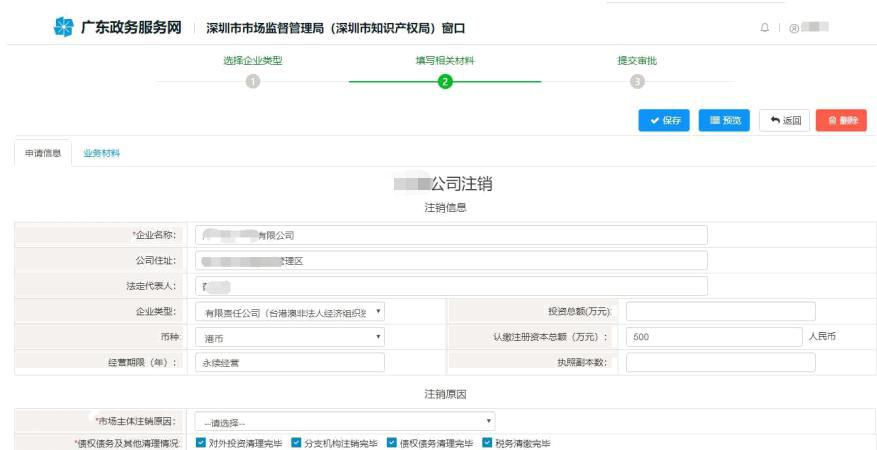
Task: Toggle 债权债务清理完毕 checkbox
Action: tap(392, 443)
